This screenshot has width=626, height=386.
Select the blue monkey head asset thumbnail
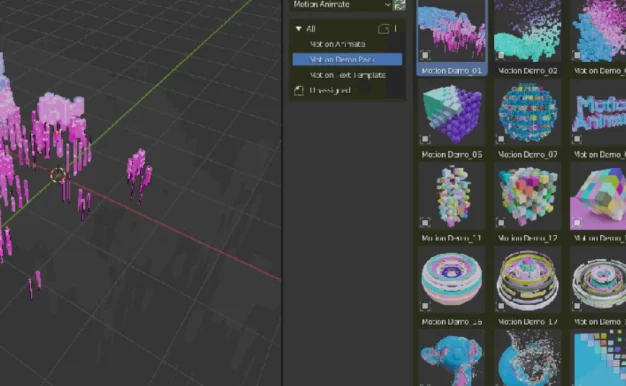tap(452, 358)
